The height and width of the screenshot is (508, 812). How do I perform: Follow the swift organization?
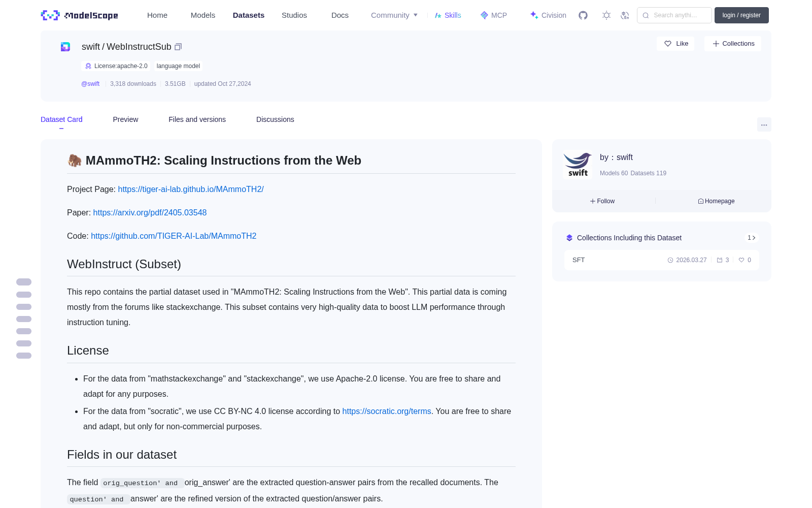pyautogui.click(x=602, y=201)
